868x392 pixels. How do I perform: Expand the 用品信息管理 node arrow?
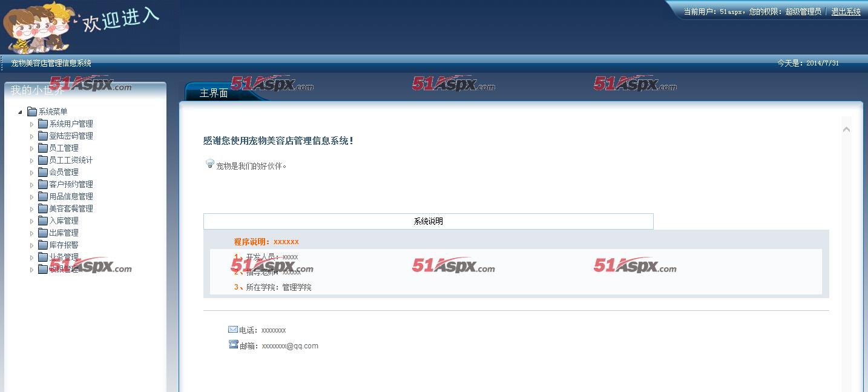tap(32, 197)
